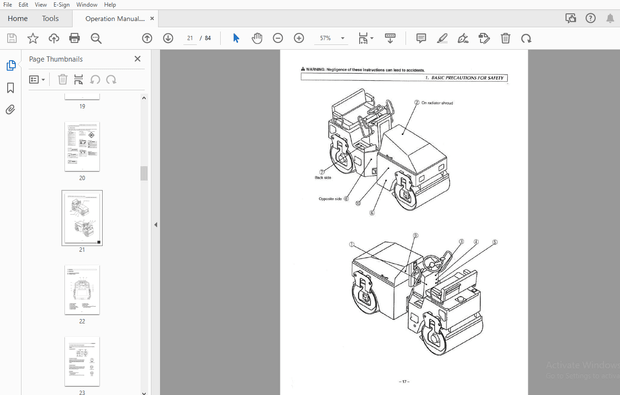Open thumbnail options menu dropdown
This screenshot has height=395, width=620.
pyautogui.click(x=37, y=80)
